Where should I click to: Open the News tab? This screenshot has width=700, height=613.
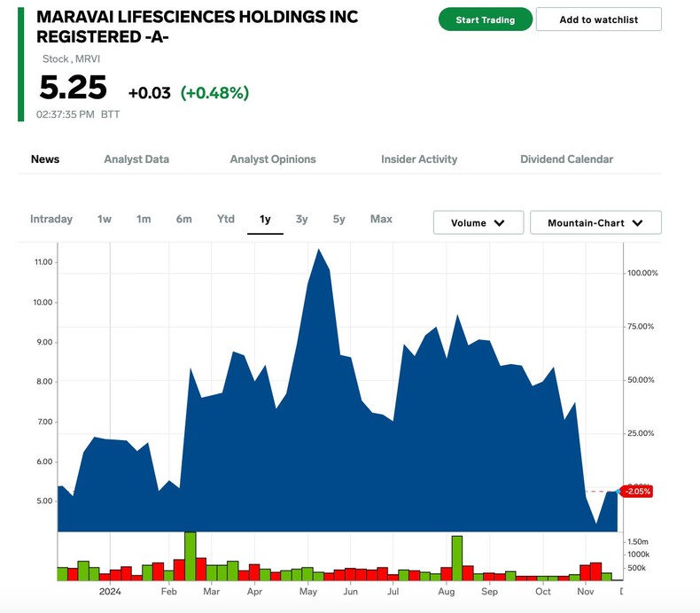click(x=45, y=159)
